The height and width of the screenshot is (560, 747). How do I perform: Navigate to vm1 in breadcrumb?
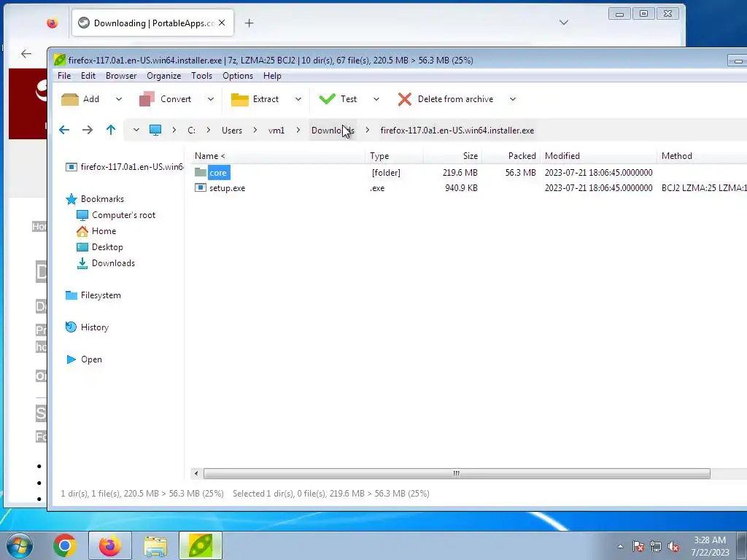(276, 130)
